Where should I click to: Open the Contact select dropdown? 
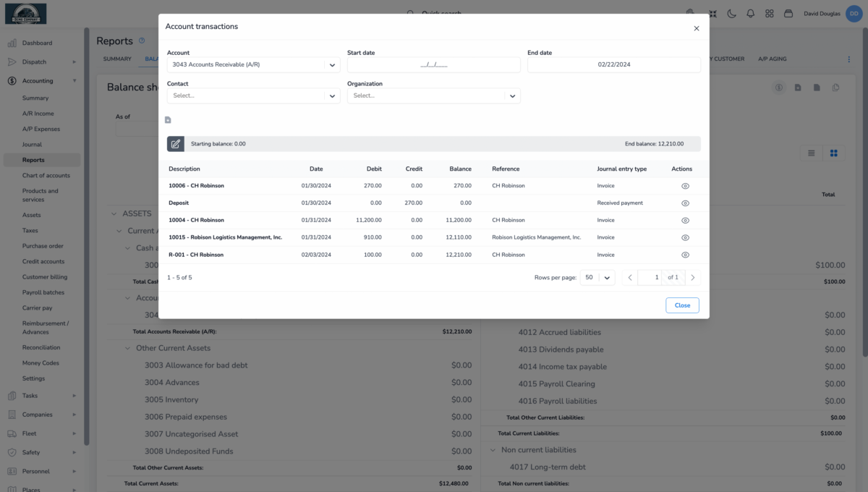point(253,96)
